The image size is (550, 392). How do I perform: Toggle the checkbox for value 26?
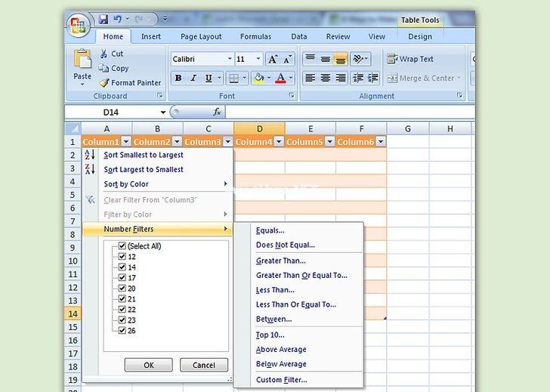[122, 330]
